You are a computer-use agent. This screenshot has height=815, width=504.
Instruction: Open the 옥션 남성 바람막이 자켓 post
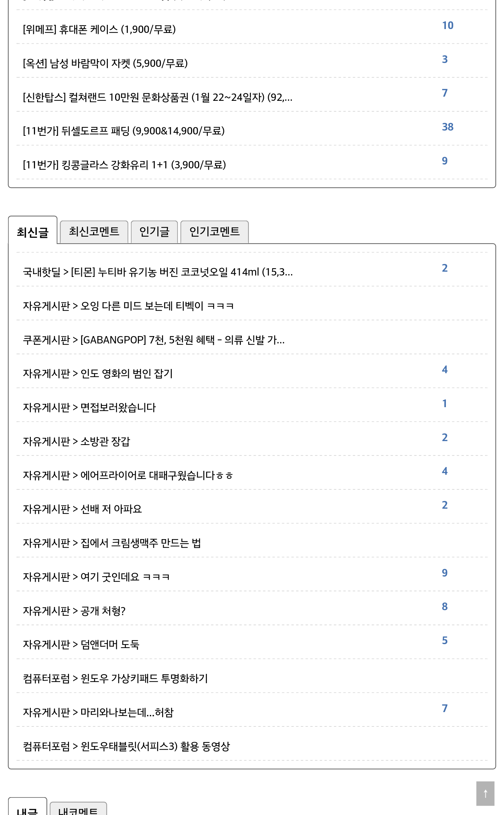105,63
